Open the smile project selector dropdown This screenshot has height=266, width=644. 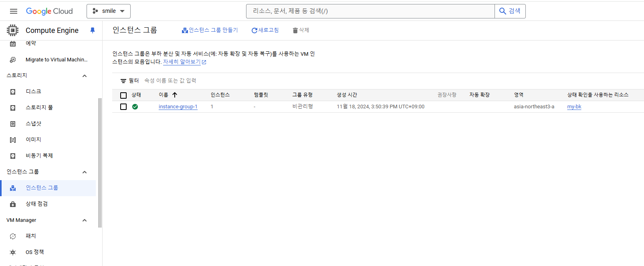click(109, 11)
